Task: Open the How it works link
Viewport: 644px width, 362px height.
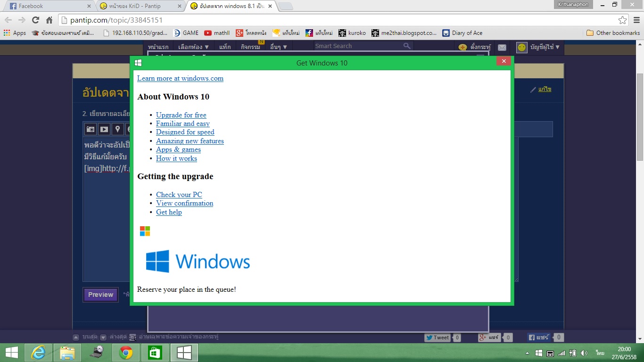Action: coord(176,158)
